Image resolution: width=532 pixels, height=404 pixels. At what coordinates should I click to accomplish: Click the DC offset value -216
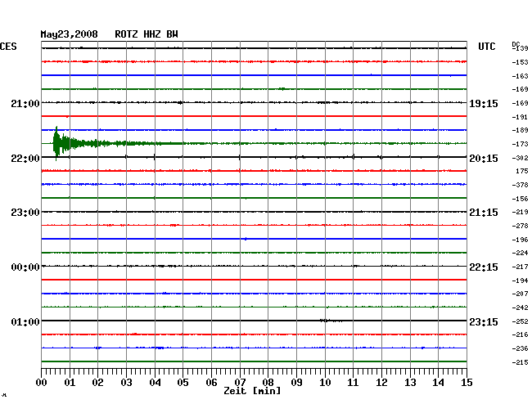[x=520, y=334]
